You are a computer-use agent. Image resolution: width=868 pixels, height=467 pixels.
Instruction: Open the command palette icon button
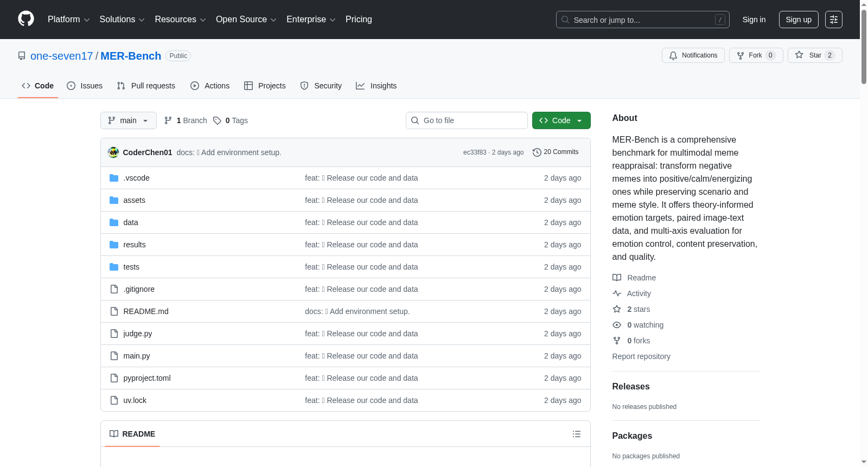coord(833,20)
